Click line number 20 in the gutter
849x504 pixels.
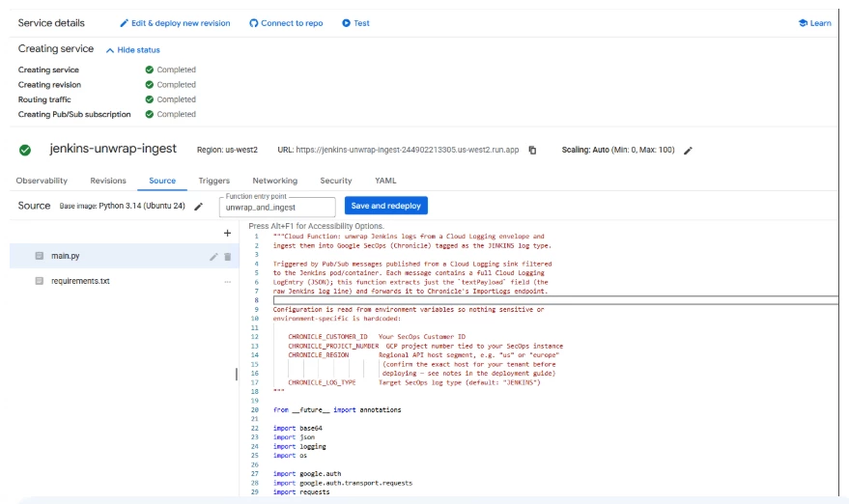pyautogui.click(x=254, y=410)
